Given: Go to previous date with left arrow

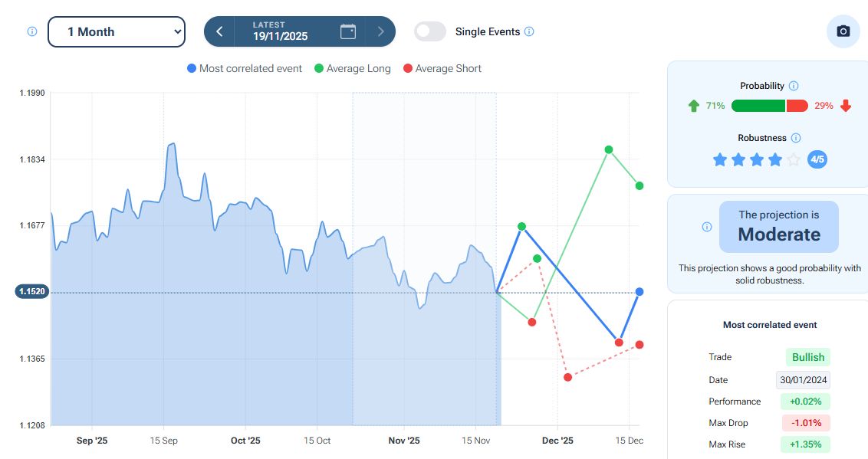Looking at the screenshot, I should (x=219, y=31).
